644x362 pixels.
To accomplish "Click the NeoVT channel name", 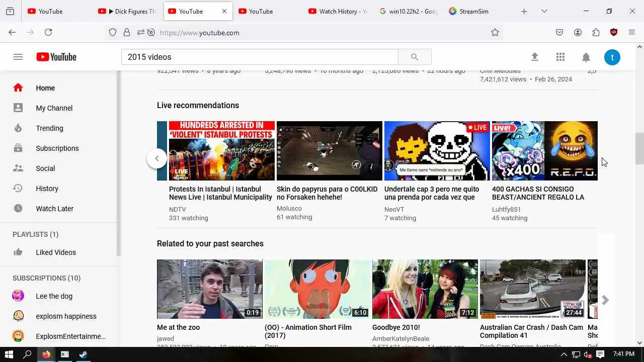I will (394, 209).
